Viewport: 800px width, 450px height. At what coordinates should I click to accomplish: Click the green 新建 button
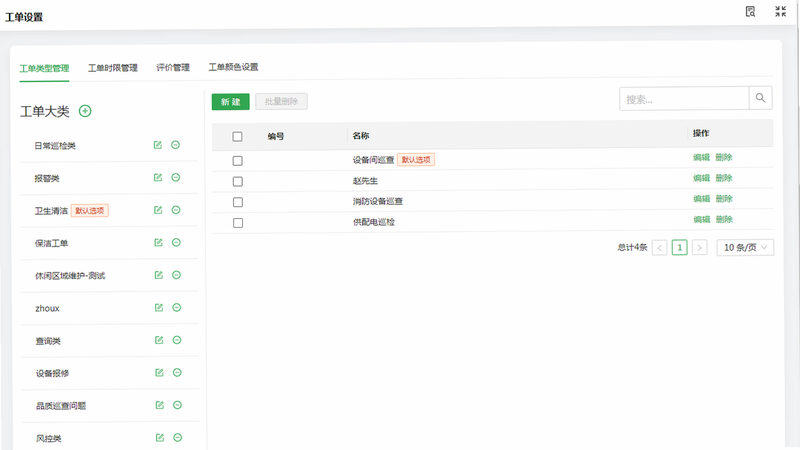[231, 102]
